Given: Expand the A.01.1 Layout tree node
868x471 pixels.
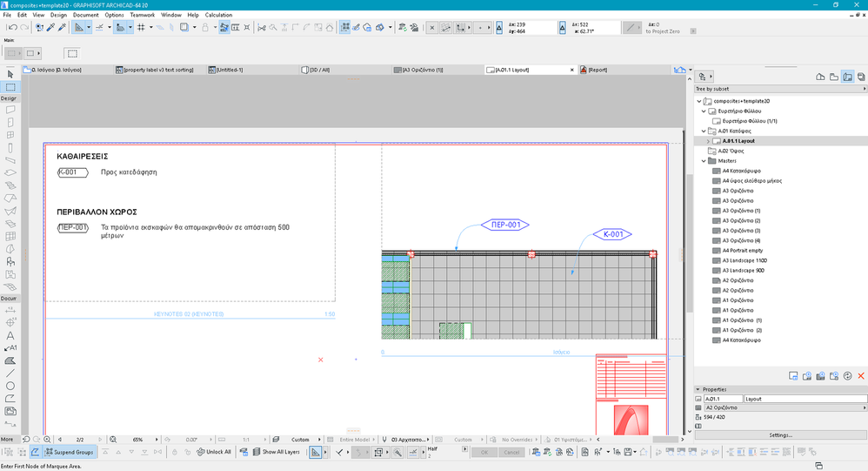Looking at the screenshot, I should click(x=708, y=141).
